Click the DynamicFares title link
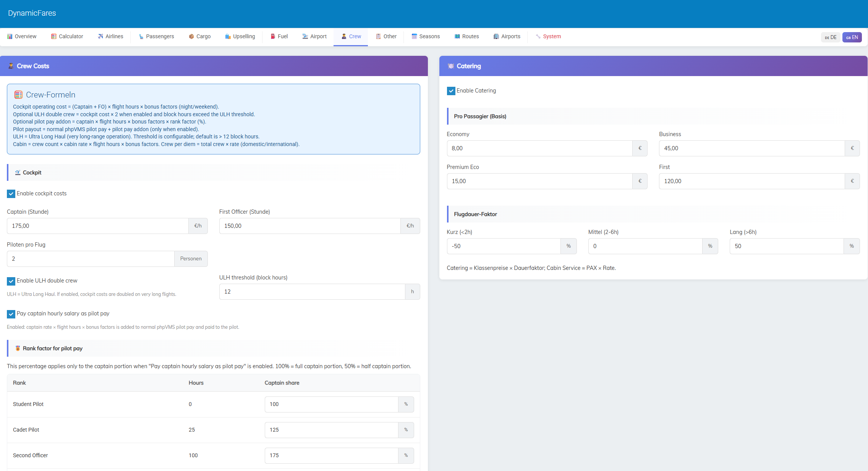 coord(32,13)
